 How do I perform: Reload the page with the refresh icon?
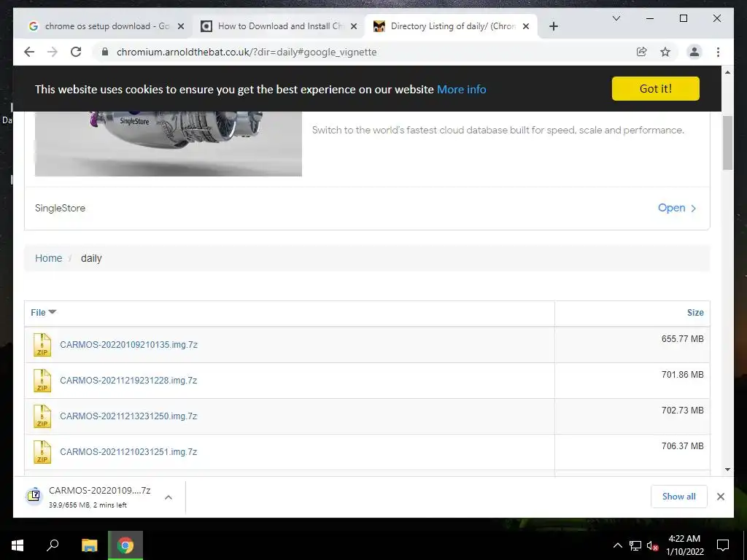tap(76, 52)
